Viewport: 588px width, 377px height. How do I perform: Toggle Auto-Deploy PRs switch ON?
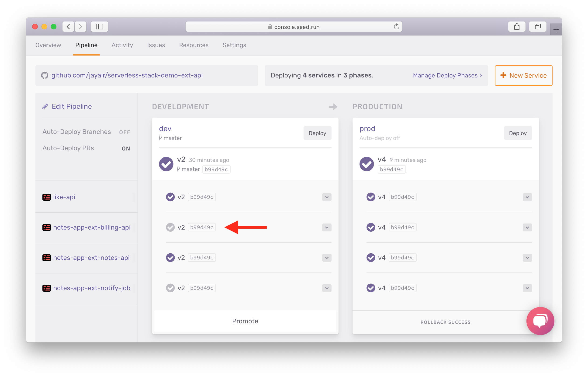pos(126,148)
